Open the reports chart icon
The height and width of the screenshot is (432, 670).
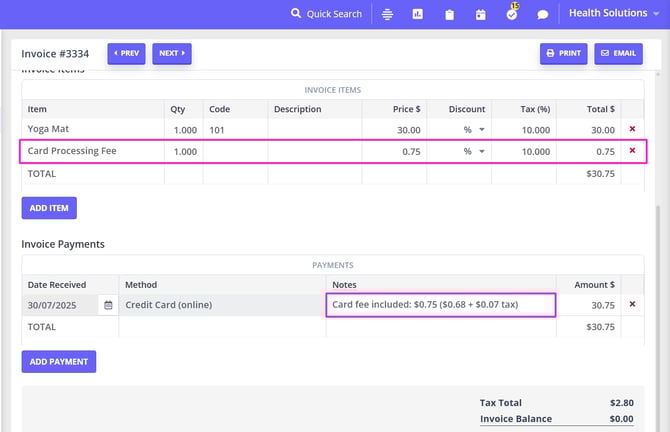[x=418, y=14]
